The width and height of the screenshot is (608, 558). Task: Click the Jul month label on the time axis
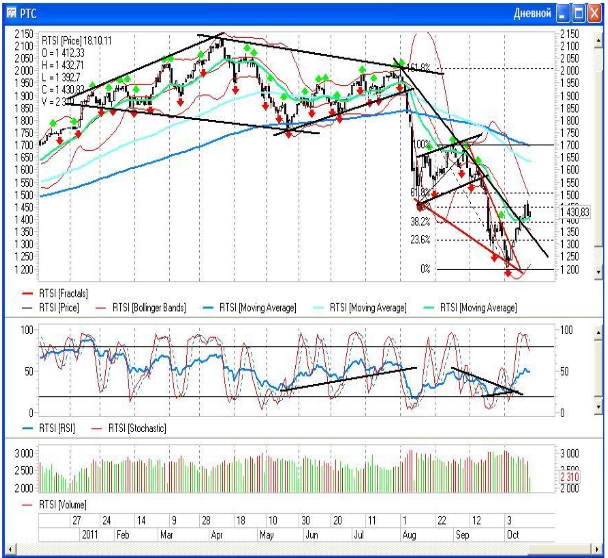coord(358,535)
